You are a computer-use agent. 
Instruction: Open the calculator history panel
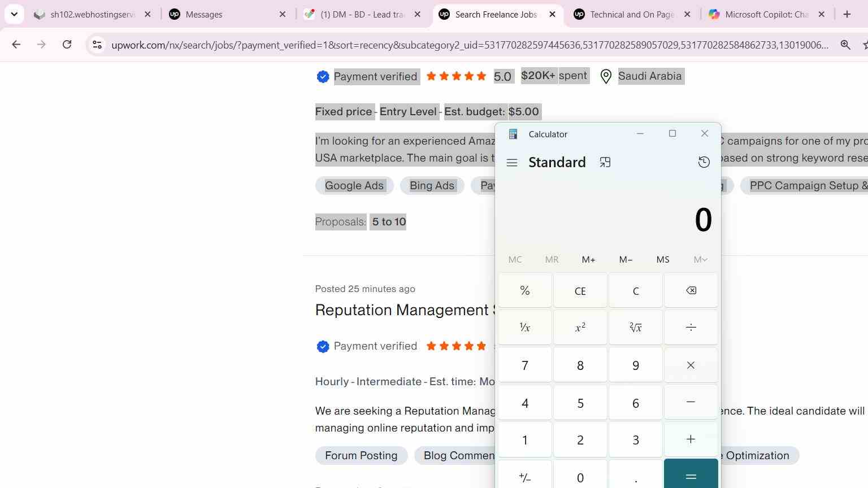tap(704, 163)
